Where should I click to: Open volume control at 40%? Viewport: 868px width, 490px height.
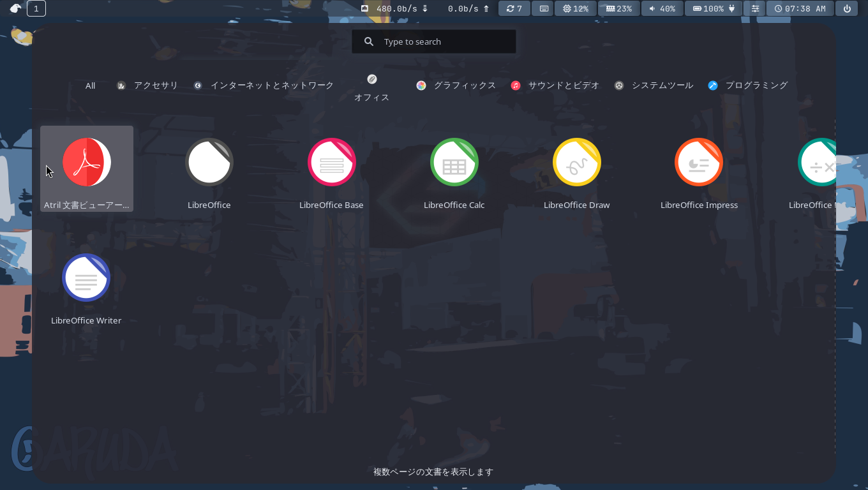point(662,8)
